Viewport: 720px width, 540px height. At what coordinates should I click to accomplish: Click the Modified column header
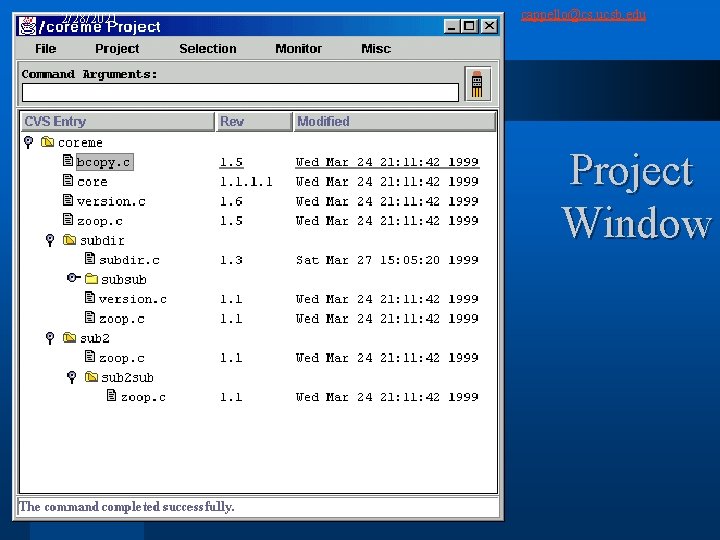click(x=395, y=122)
